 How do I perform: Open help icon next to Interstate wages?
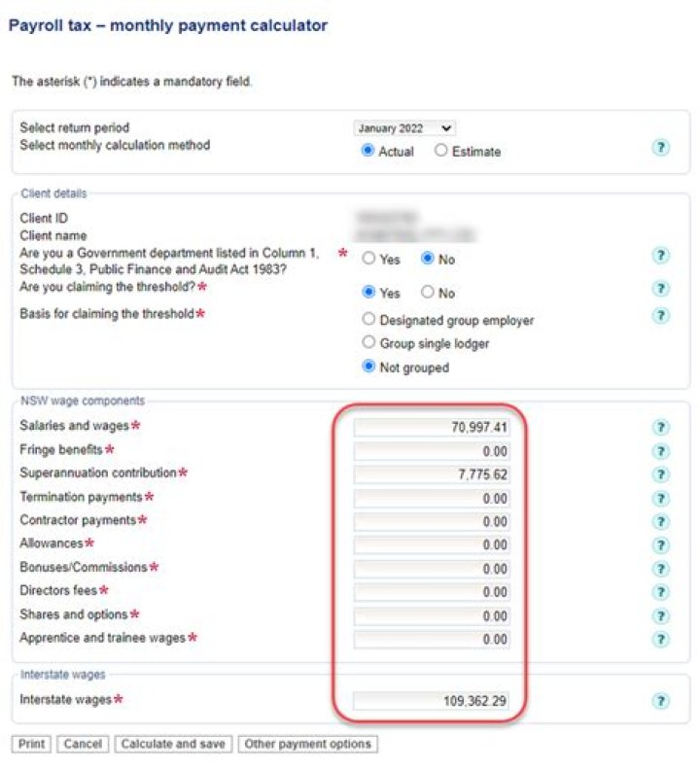(660, 701)
